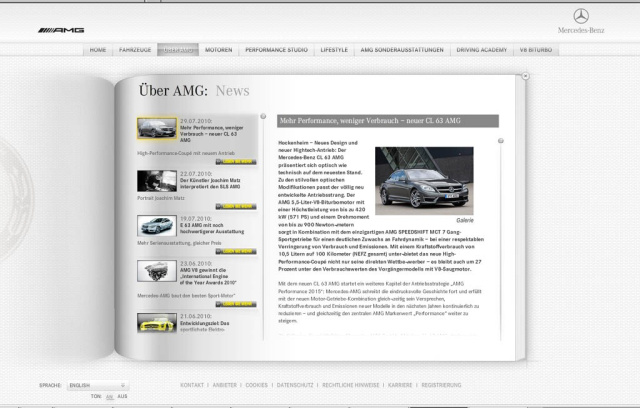This screenshot has width=640, height=408.
Task: Open the DATENSCHUTZ footer link
Action: pyautogui.click(x=295, y=385)
